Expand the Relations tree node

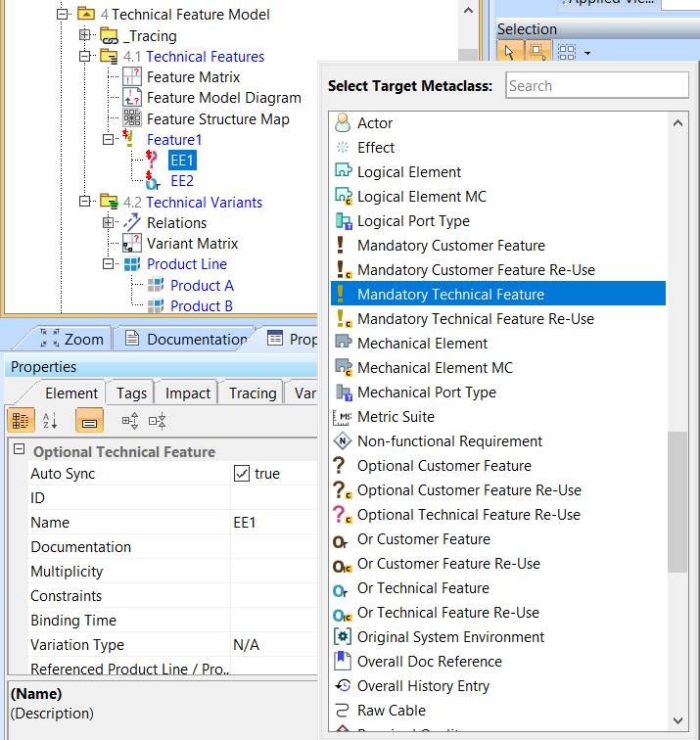click(x=109, y=223)
